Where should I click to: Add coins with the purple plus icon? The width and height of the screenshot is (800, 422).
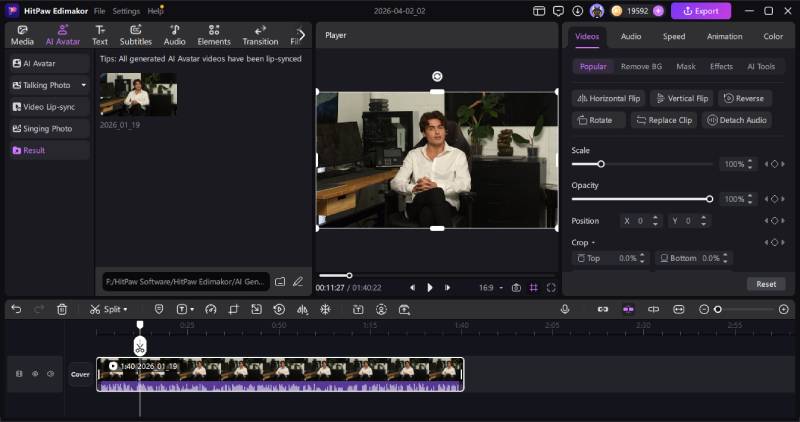[x=658, y=11]
